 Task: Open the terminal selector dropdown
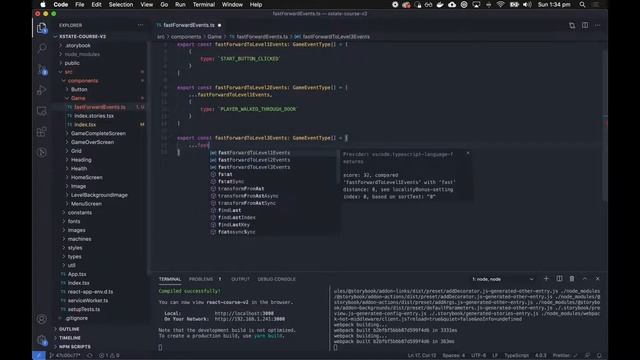pyautogui.click(x=503, y=279)
